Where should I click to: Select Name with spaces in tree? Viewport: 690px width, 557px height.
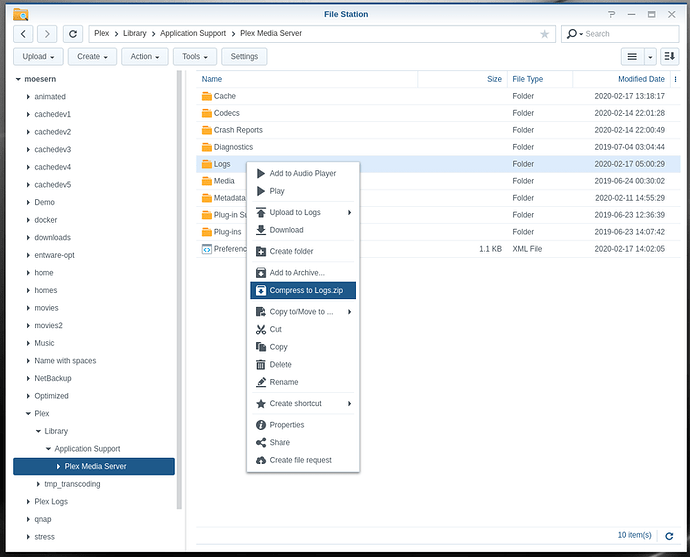(65, 361)
